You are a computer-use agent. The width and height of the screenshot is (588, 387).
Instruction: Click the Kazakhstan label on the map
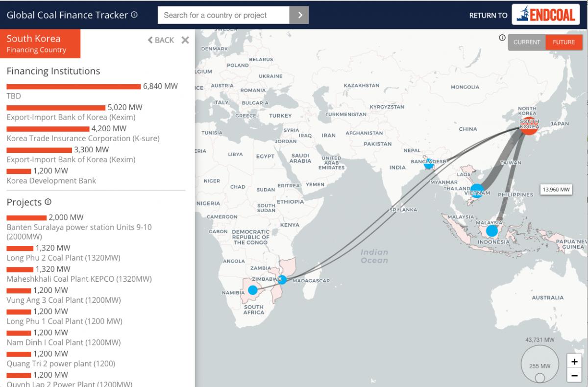[361, 85]
